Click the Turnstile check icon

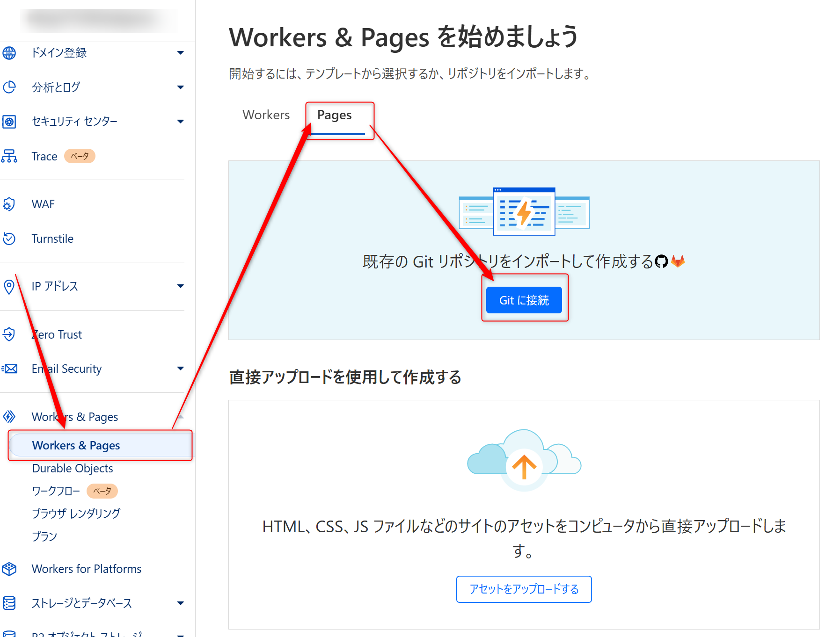coord(9,239)
